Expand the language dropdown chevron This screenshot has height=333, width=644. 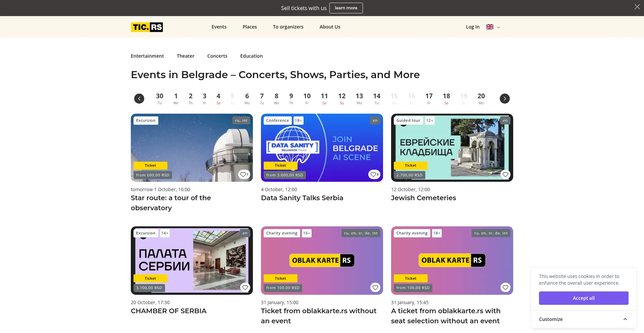coord(498,27)
